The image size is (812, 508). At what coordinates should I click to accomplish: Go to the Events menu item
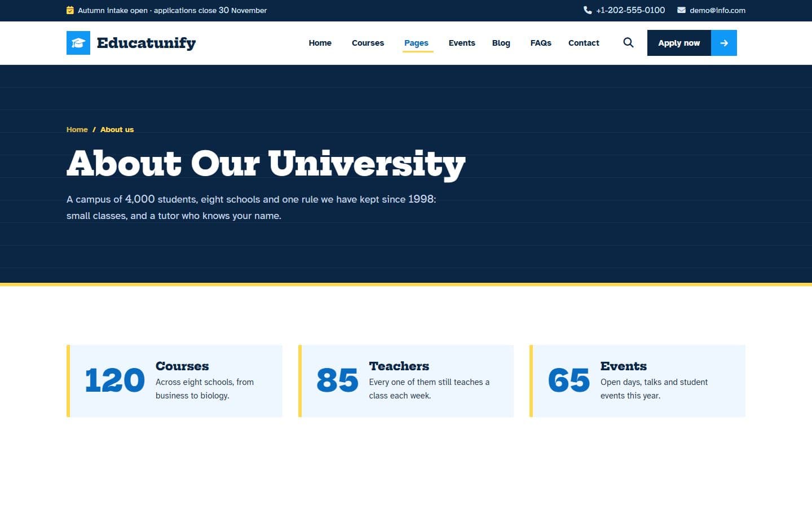(462, 43)
